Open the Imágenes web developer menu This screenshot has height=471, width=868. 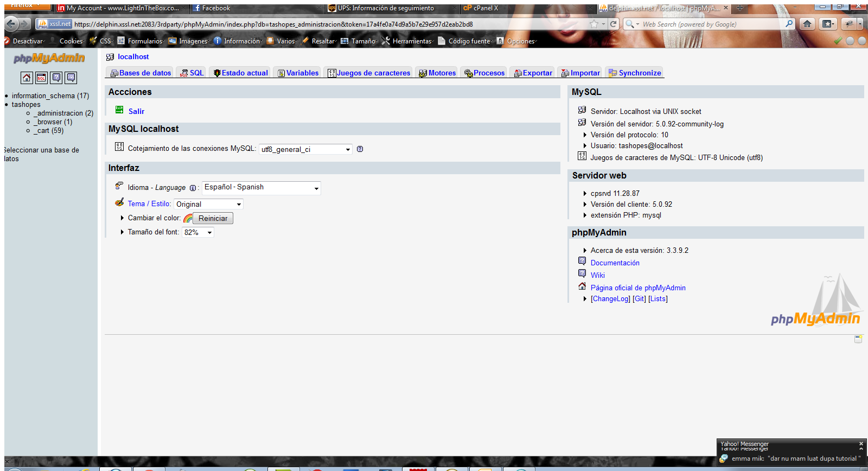click(x=189, y=41)
